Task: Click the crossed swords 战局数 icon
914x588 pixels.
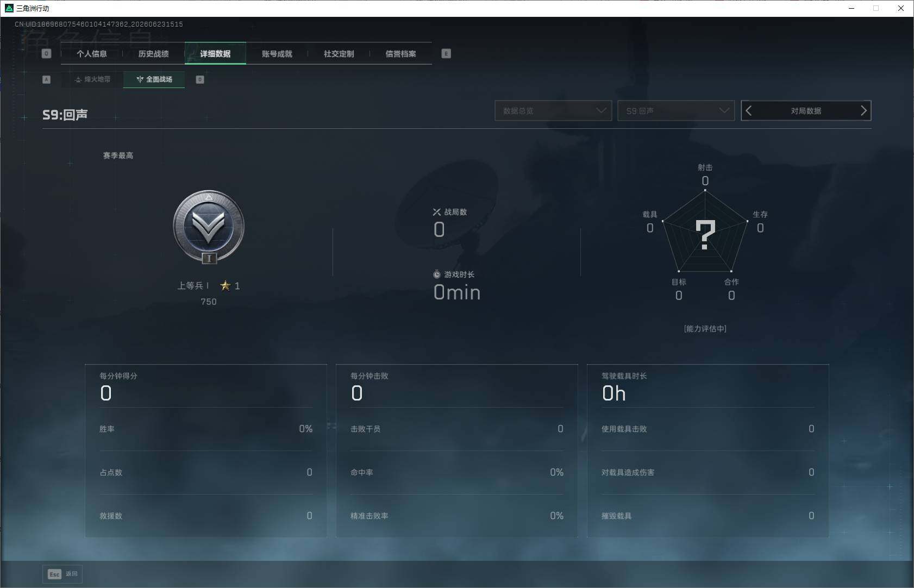Action: [437, 212]
